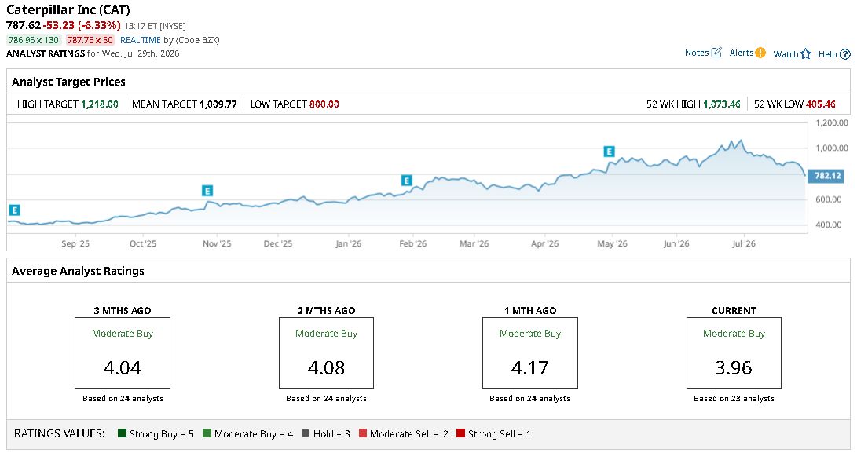Image resolution: width=868 pixels, height=453 pixels.
Task: Click the date Wed, Jul 29th, 2026
Action: 141,53
